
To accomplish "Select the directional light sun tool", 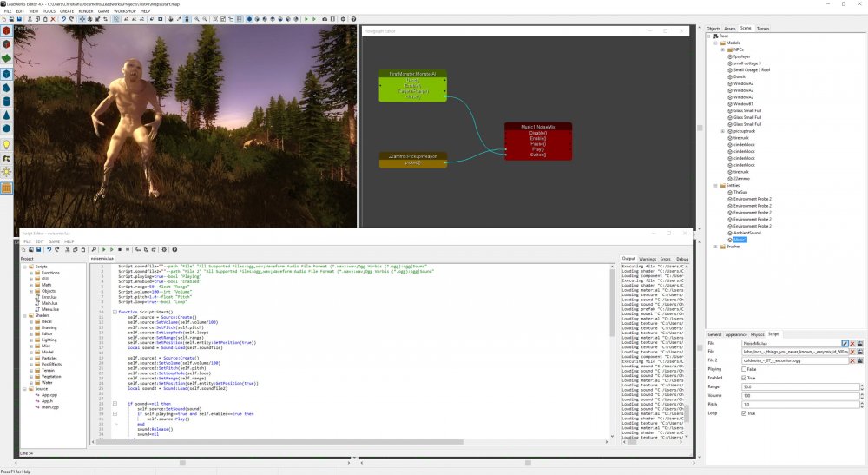I will 6,173.
